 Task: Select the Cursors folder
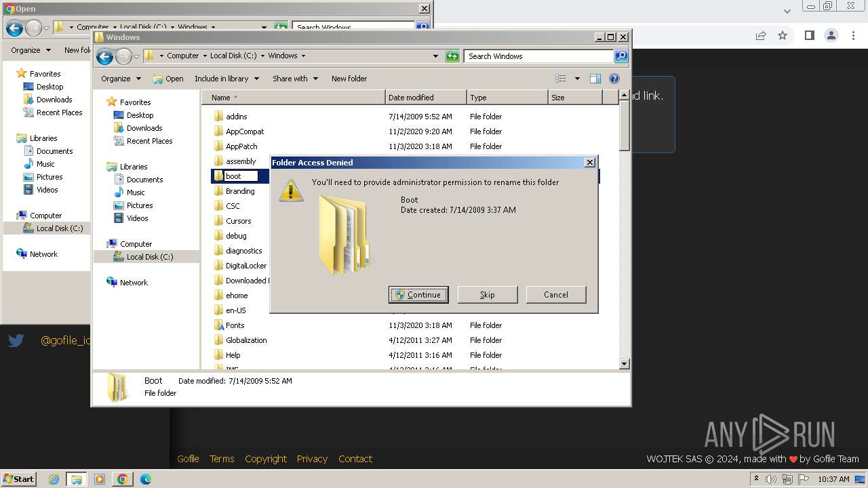[x=238, y=221]
